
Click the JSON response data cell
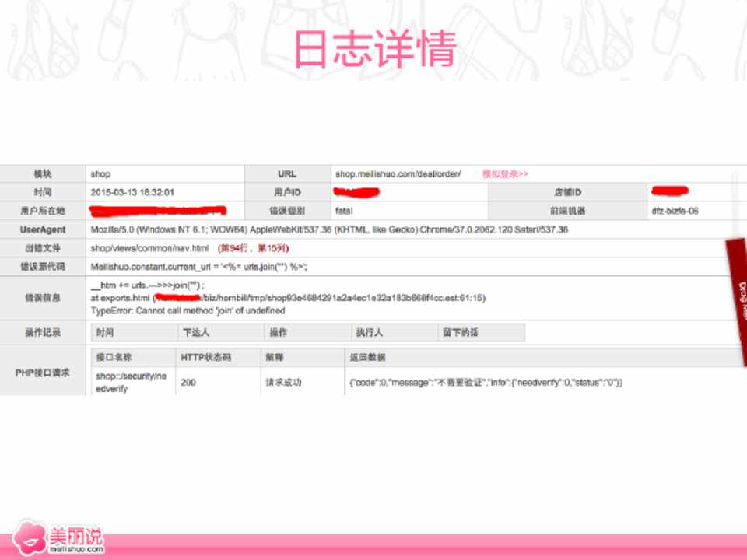click(x=486, y=383)
